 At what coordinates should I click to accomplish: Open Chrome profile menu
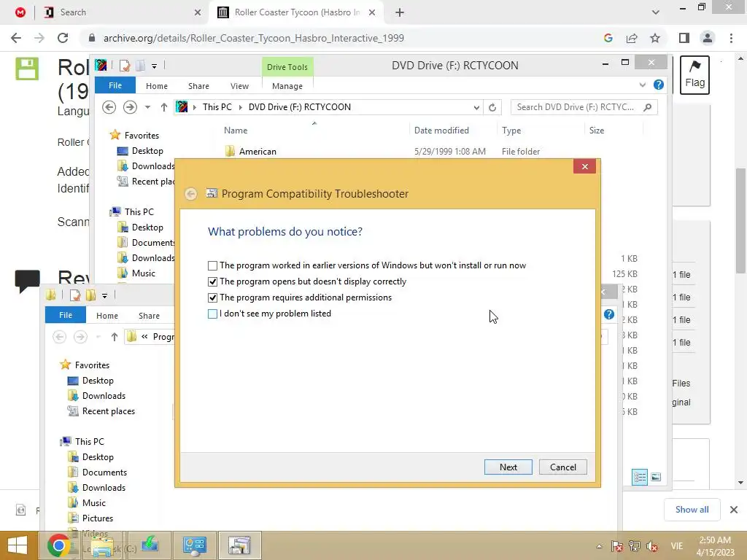(x=708, y=38)
